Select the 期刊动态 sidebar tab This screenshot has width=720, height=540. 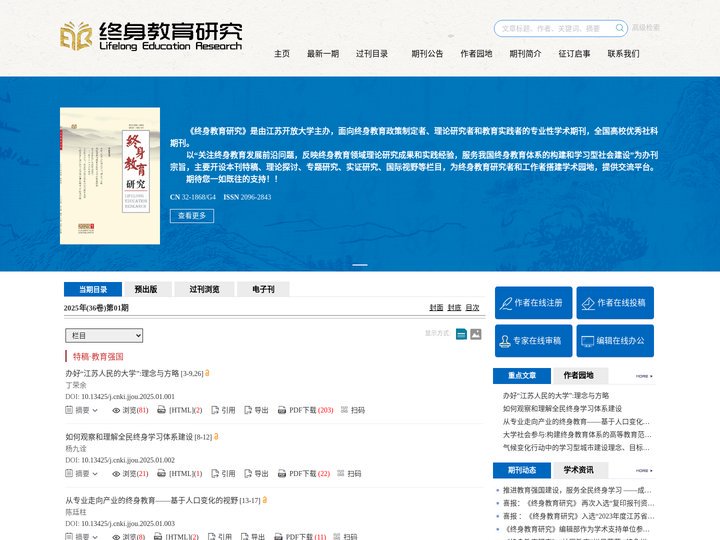click(x=522, y=470)
